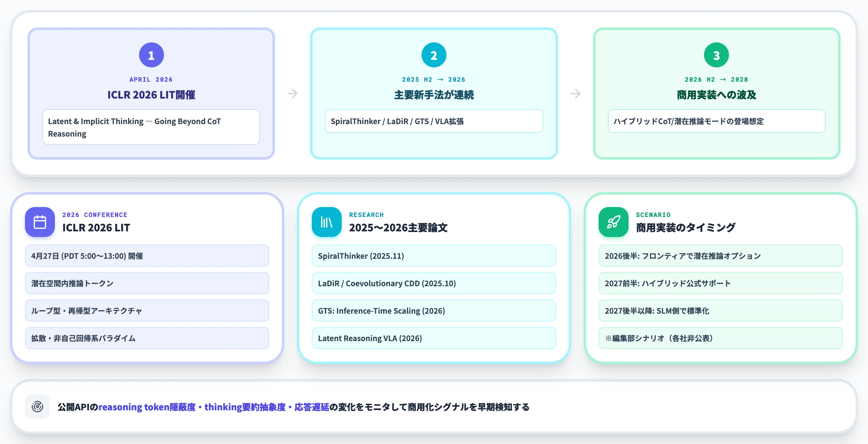Select the LaDiR / Coevolutionary CDD (2025.10) row
The image size is (868, 444).
[x=434, y=283]
